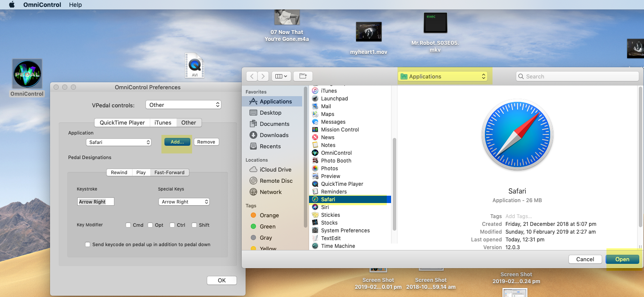This screenshot has height=297, width=644.
Task: Enable send keycode on pedal up option
Action: point(88,244)
